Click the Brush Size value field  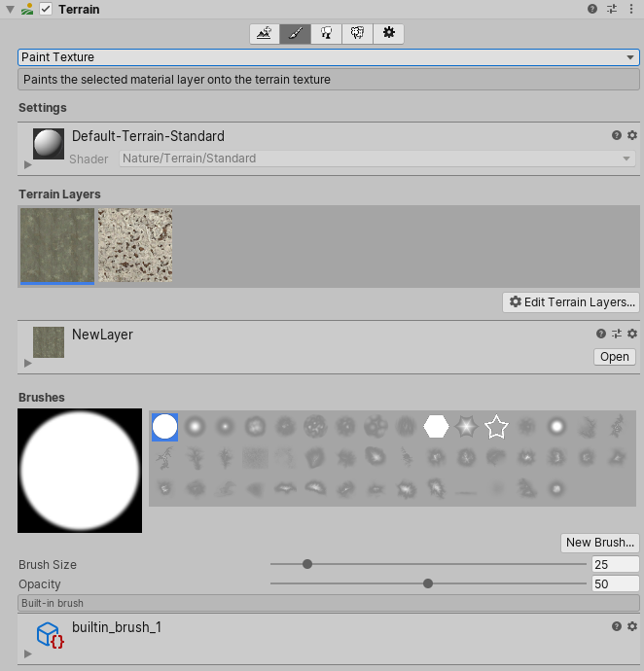pos(615,565)
